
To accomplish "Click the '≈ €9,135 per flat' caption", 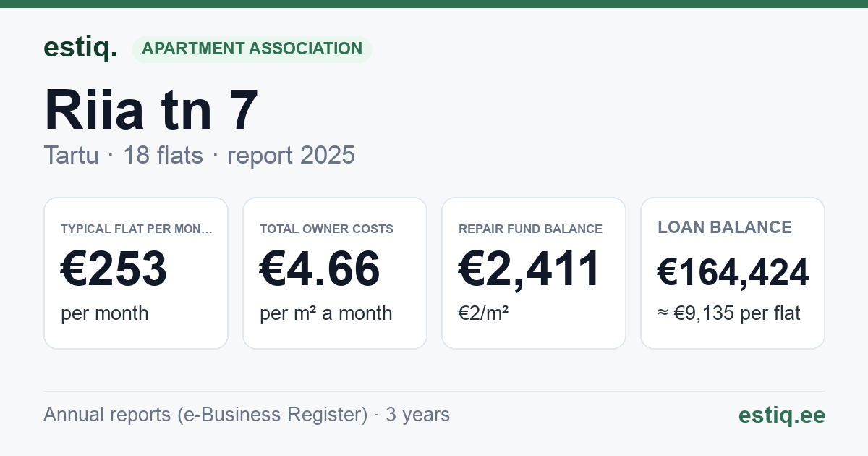I will [729, 313].
